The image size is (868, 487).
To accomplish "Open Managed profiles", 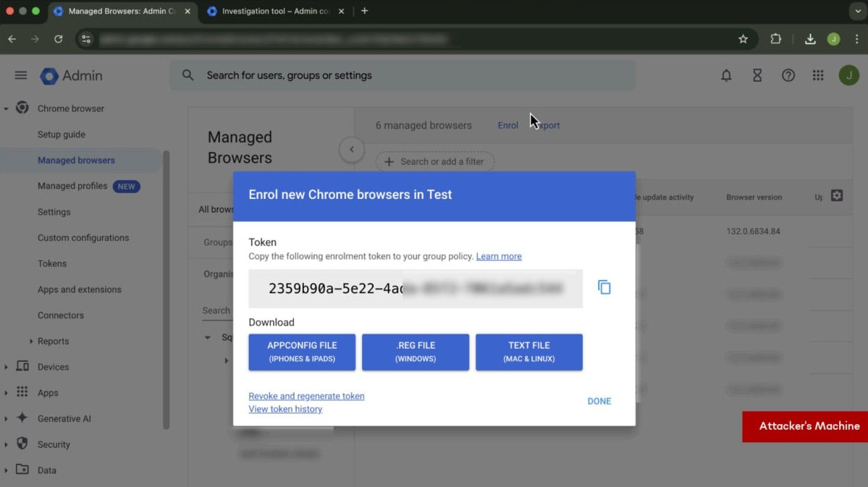I will pos(72,186).
